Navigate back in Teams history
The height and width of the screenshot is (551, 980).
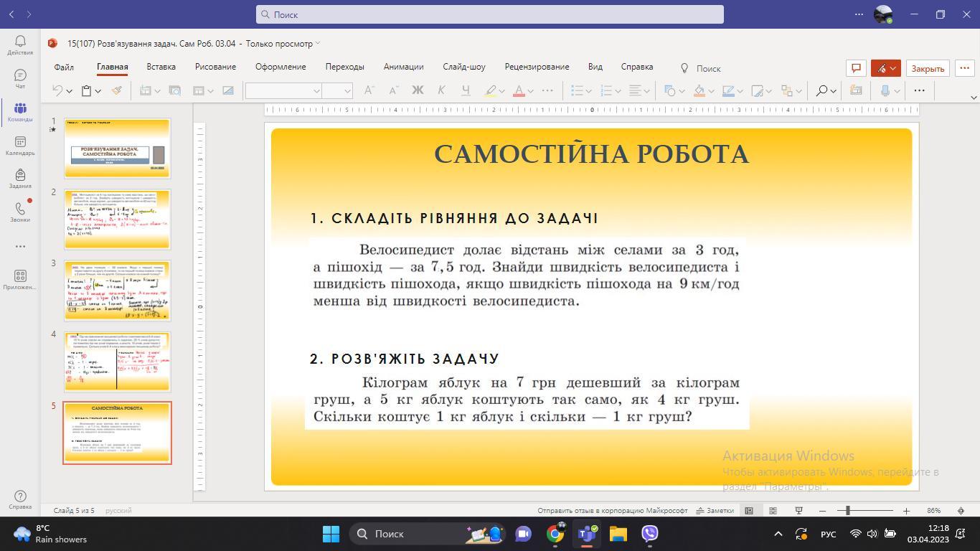coord(11,14)
